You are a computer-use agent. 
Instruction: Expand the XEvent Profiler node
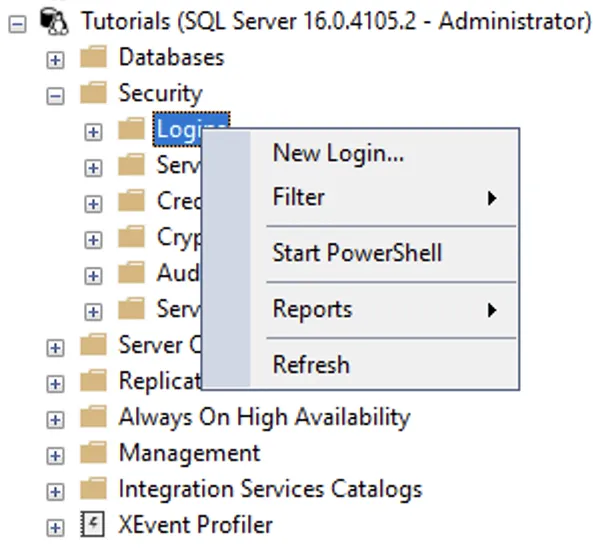pyautogui.click(x=56, y=526)
